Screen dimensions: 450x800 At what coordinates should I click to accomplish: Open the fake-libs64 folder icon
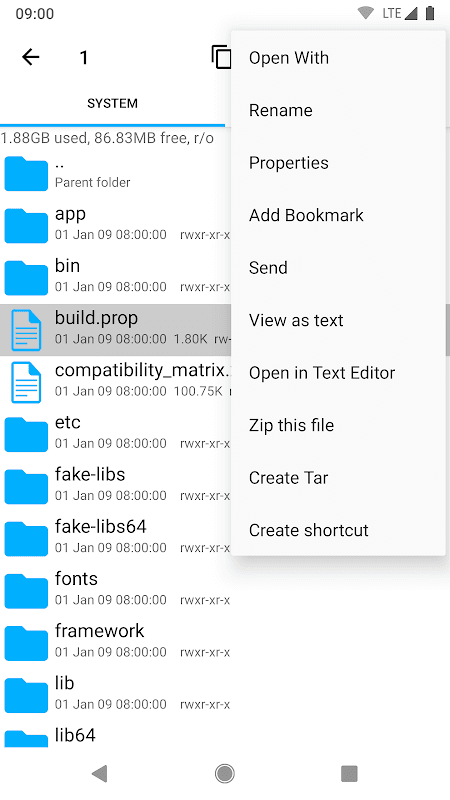pos(26,538)
